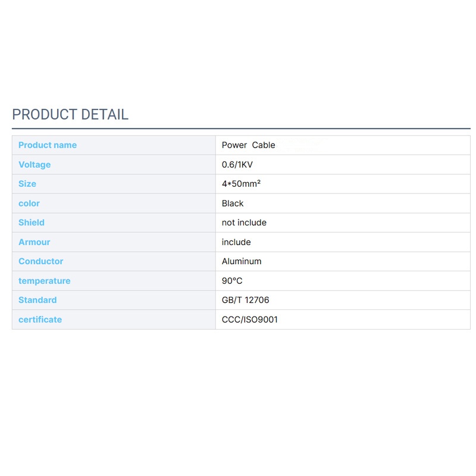476x476 pixels.
Task: Click the PRODUCT DETAIL heading
Action: (70, 115)
